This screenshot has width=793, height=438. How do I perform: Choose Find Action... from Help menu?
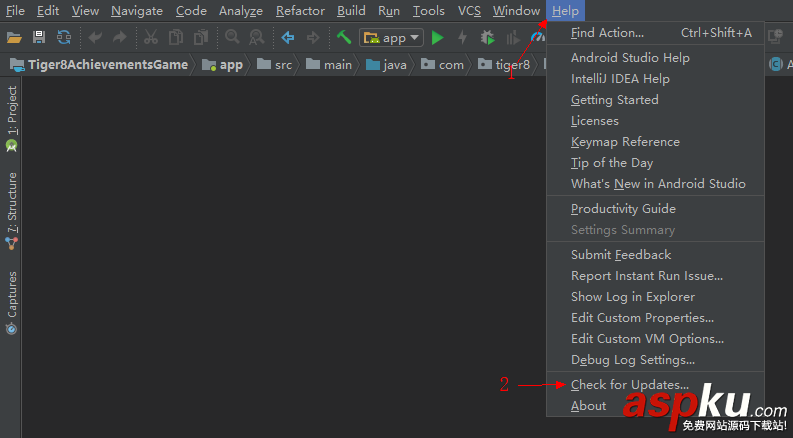(x=655, y=33)
